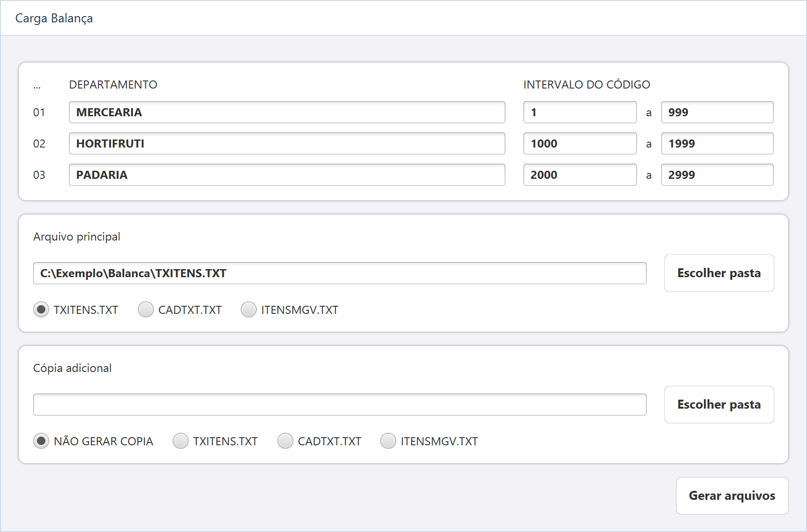Click the end code field containing 2999
This screenshot has width=807, height=532.
pyautogui.click(x=717, y=175)
